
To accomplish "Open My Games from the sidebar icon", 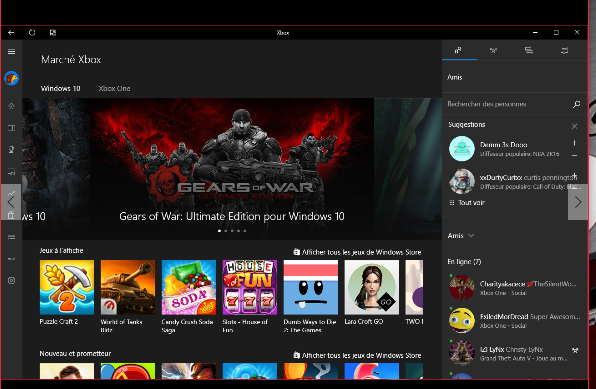I will 11,128.
